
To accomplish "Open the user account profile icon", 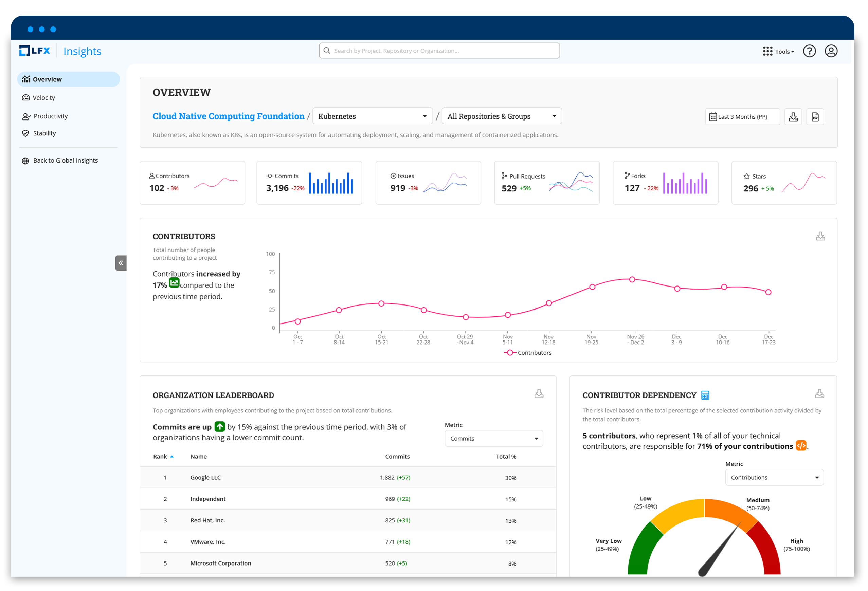I will pyautogui.click(x=831, y=51).
